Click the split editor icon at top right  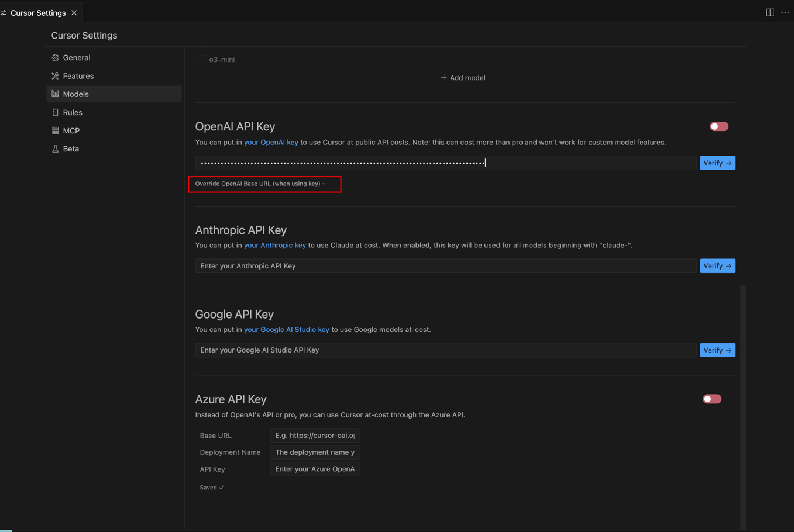(770, 12)
